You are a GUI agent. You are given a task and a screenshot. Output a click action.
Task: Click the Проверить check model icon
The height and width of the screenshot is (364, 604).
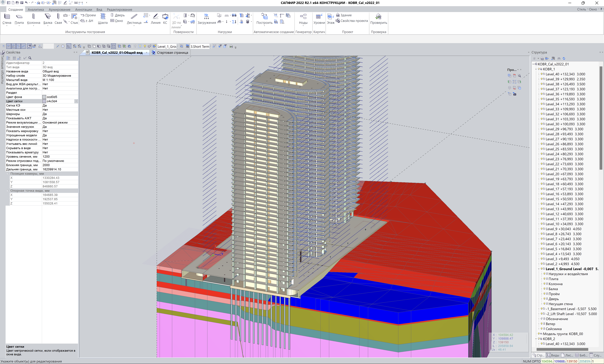[x=379, y=19]
